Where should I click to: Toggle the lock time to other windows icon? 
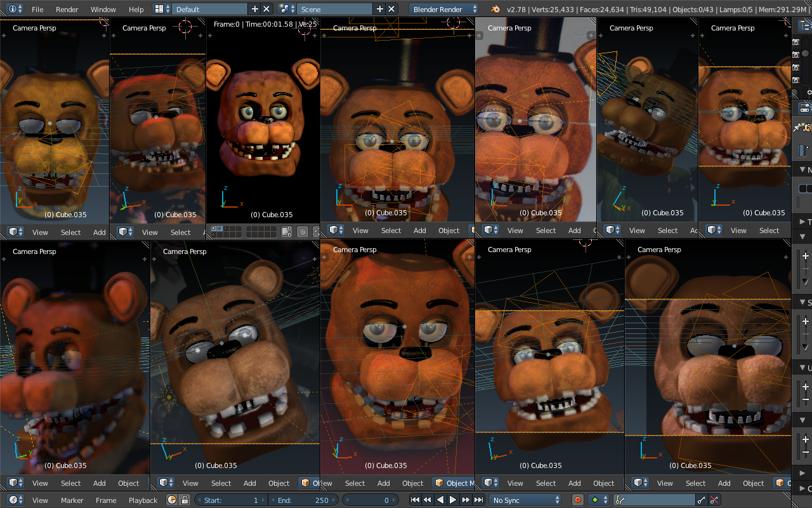click(184, 500)
